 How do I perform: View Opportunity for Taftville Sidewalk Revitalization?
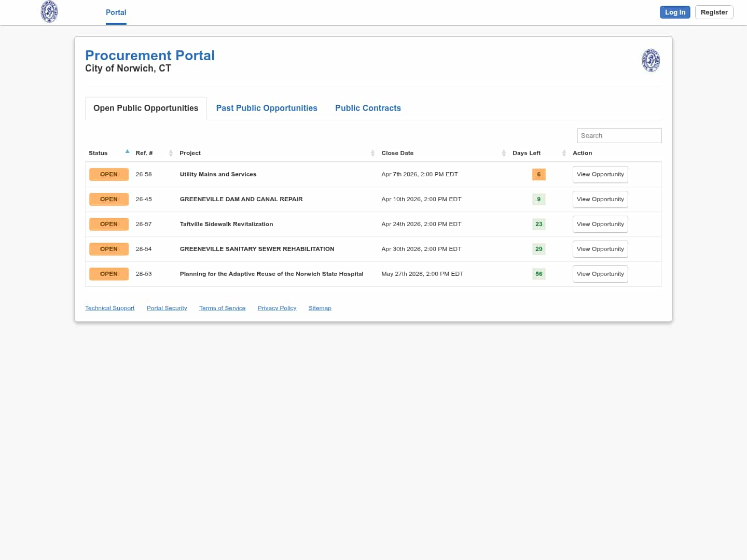tap(600, 224)
